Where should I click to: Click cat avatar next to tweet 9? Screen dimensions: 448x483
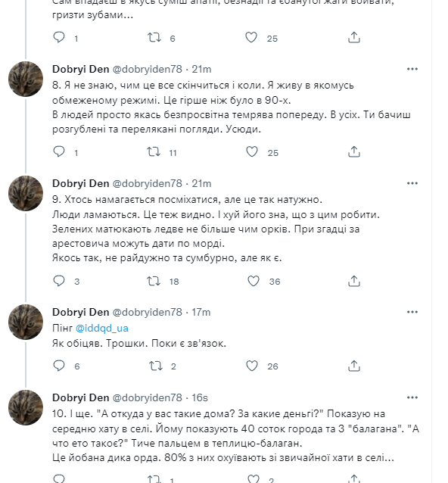coord(26,193)
